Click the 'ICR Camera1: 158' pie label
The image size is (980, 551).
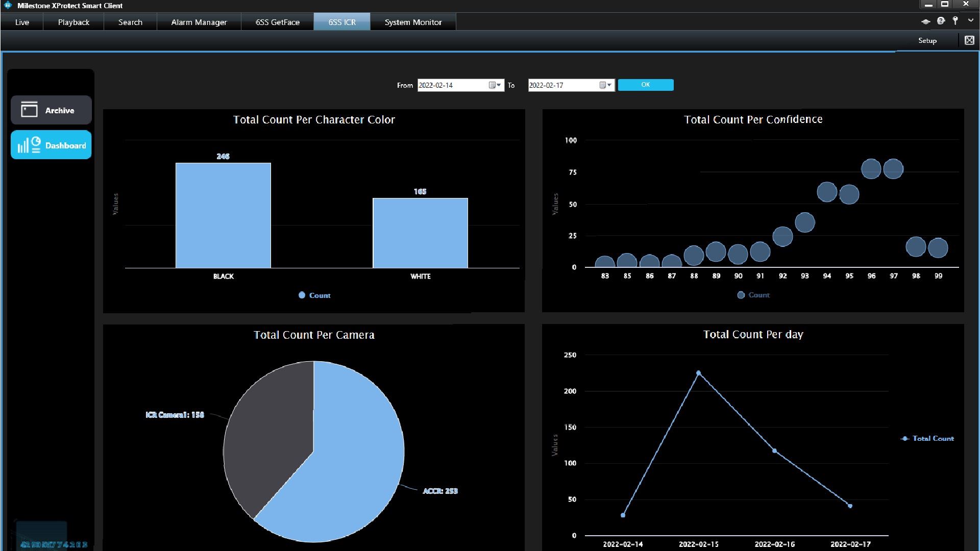175,415
